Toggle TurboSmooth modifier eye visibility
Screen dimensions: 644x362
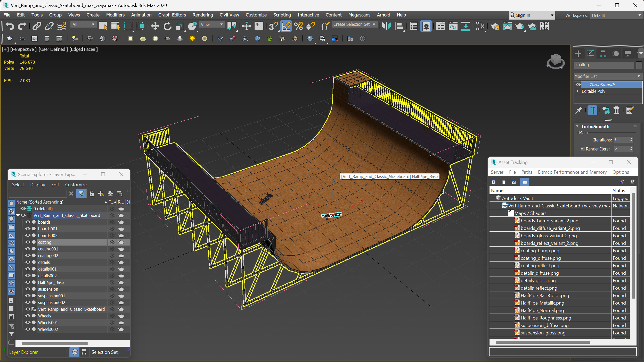[x=578, y=85]
